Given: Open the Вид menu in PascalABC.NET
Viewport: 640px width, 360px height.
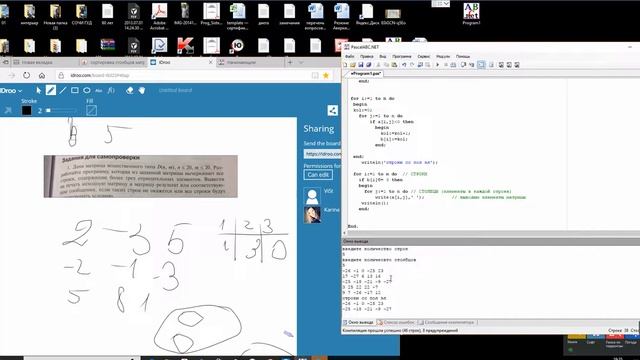Looking at the screenshot, I should [382, 56].
